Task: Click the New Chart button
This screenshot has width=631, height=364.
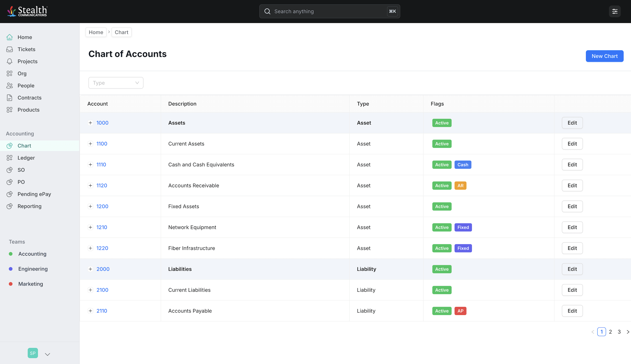Action: click(604, 56)
